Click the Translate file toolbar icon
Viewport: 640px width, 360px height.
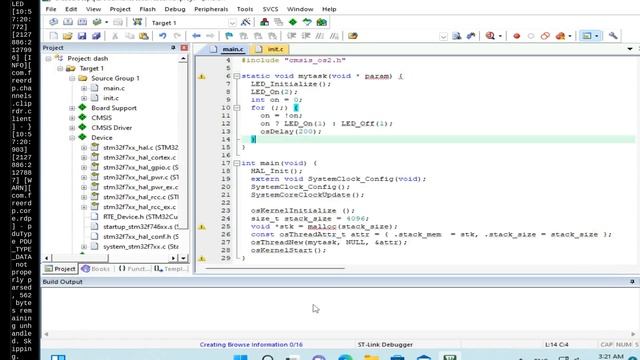coord(53,22)
